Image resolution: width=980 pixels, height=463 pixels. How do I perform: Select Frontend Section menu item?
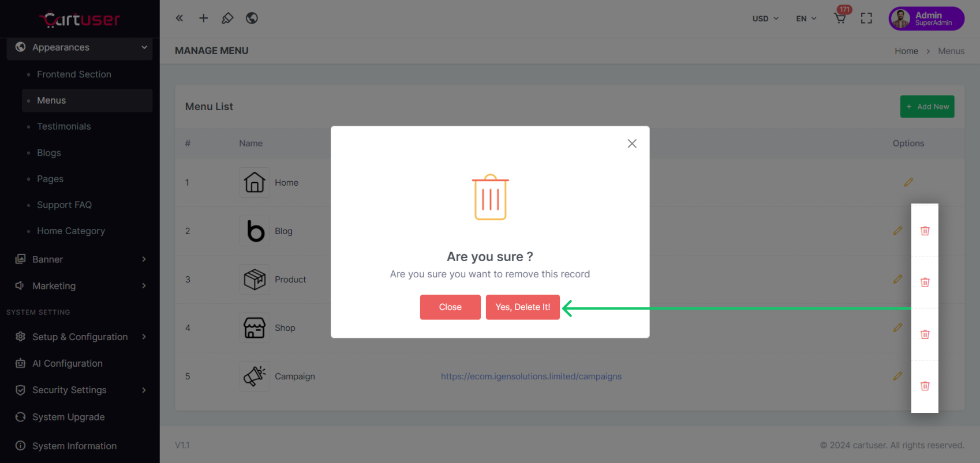tap(74, 74)
